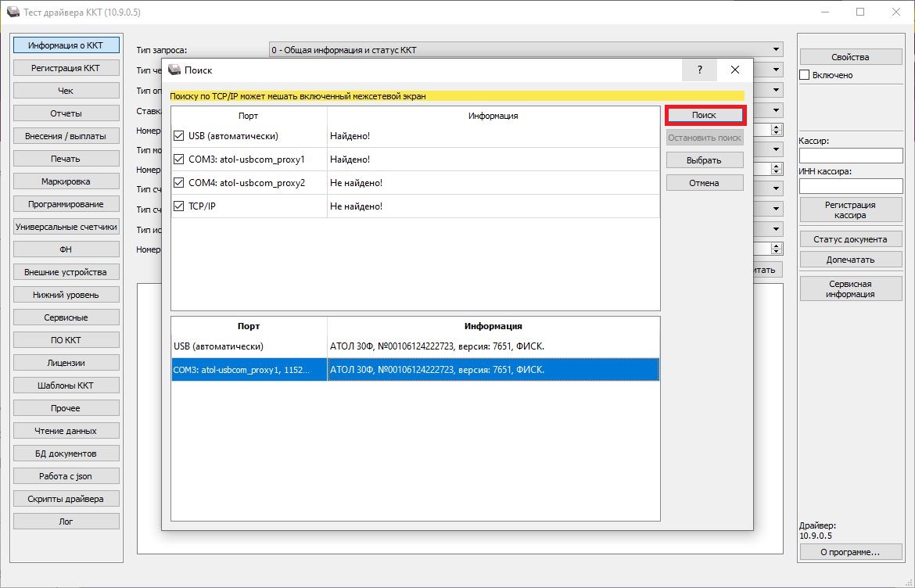This screenshot has width=915, height=588.
Task: Switch to the Маркировка section
Action: coord(66,181)
